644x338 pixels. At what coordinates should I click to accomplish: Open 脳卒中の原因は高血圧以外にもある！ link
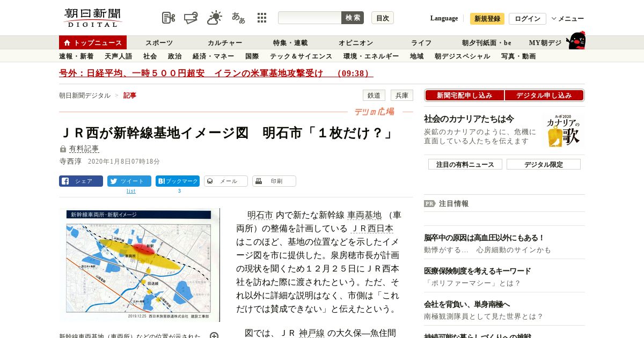point(484,238)
